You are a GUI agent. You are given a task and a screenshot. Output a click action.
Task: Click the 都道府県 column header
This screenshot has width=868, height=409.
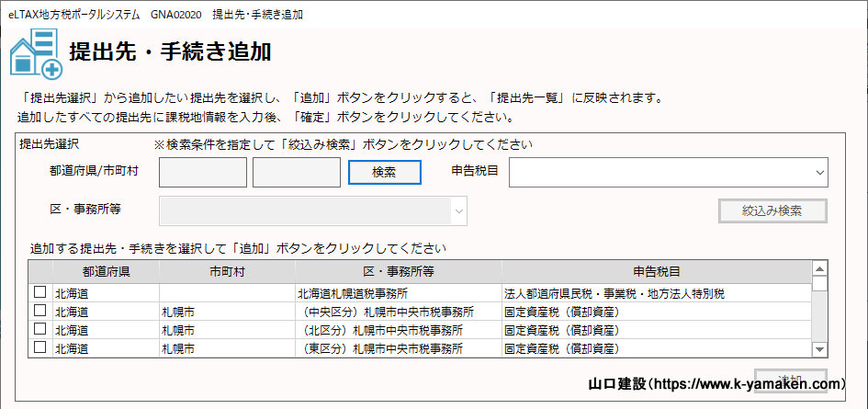106,272
